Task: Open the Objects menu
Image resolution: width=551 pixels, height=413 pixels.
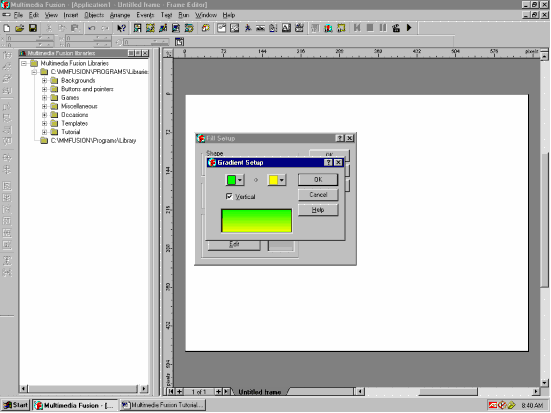Action: pyautogui.click(x=94, y=15)
